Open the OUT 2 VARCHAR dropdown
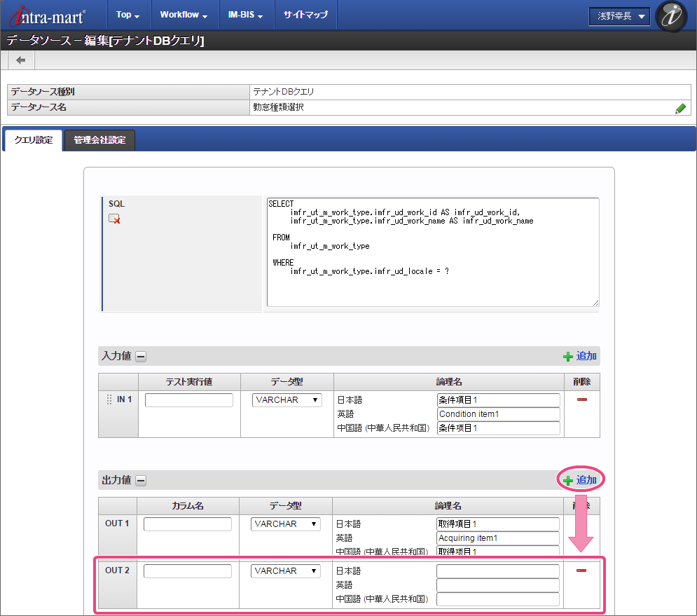Viewport: 697px width, 616px height. 286,571
